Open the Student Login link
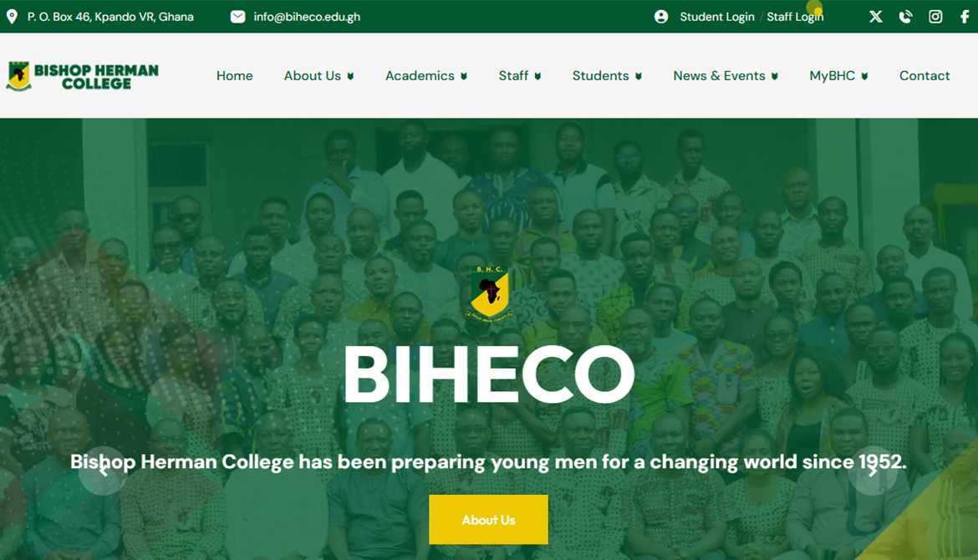The width and height of the screenshot is (978, 560). pyautogui.click(x=716, y=17)
